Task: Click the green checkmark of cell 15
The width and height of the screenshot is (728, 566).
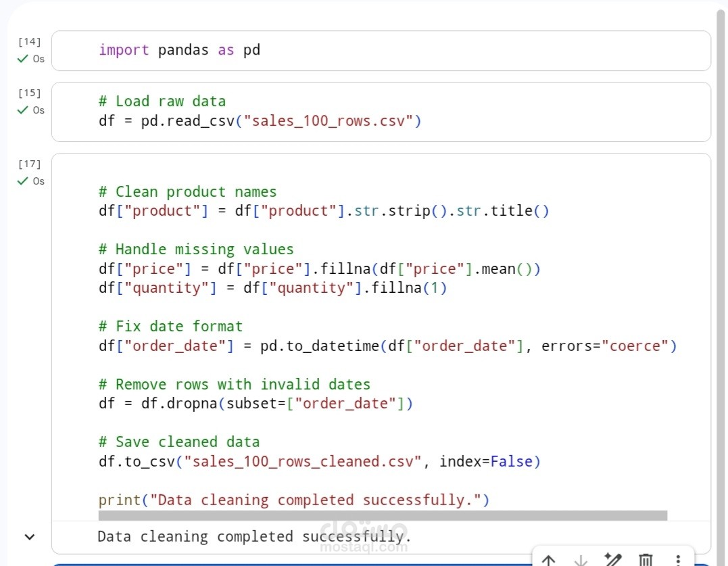Action: tap(23, 110)
